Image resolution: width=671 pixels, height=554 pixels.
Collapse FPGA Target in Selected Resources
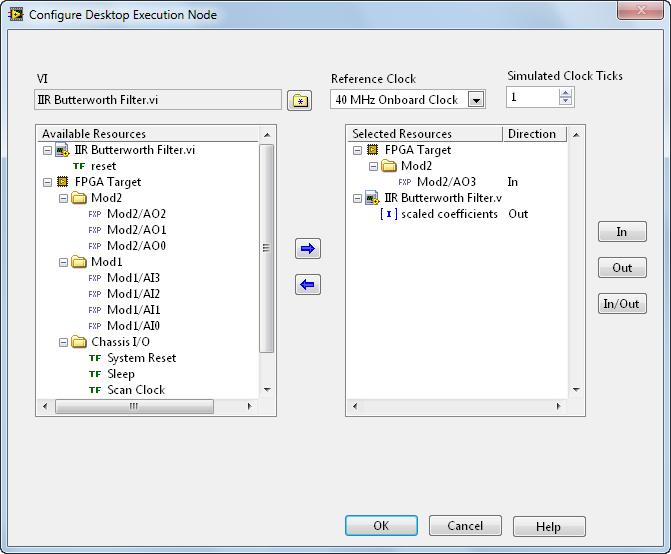tap(357, 150)
